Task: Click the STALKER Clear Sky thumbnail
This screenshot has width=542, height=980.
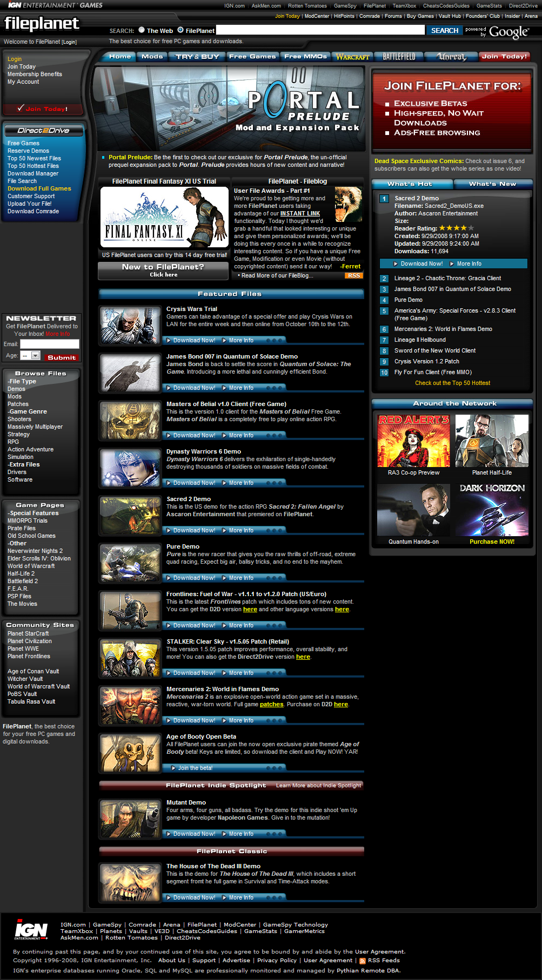Action: point(130,658)
